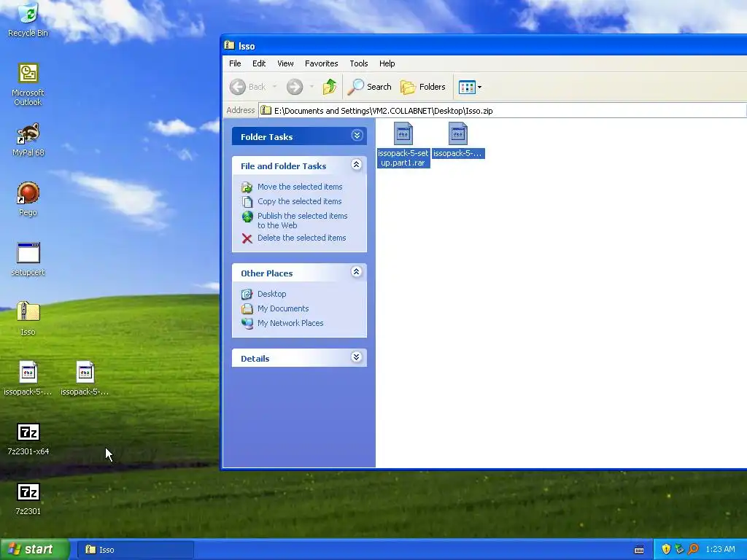
Task: Open the Recycle Bin desktop icon
Action: (28, 19)
